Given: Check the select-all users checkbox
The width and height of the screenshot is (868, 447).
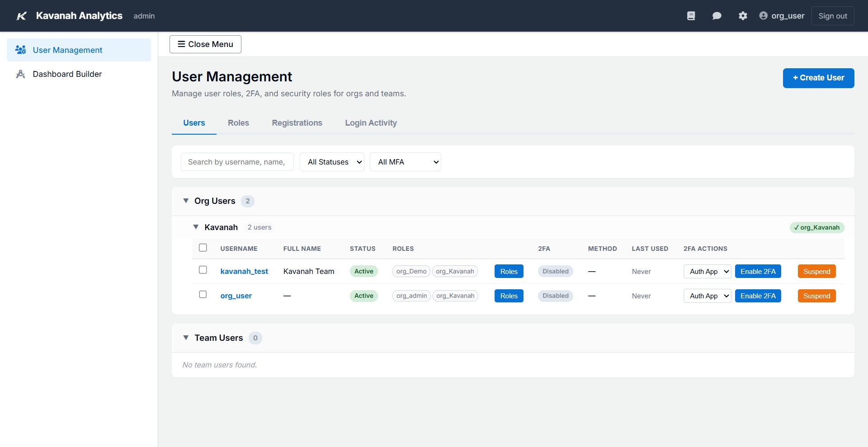Looking at the screenshot, I should 203,248.
